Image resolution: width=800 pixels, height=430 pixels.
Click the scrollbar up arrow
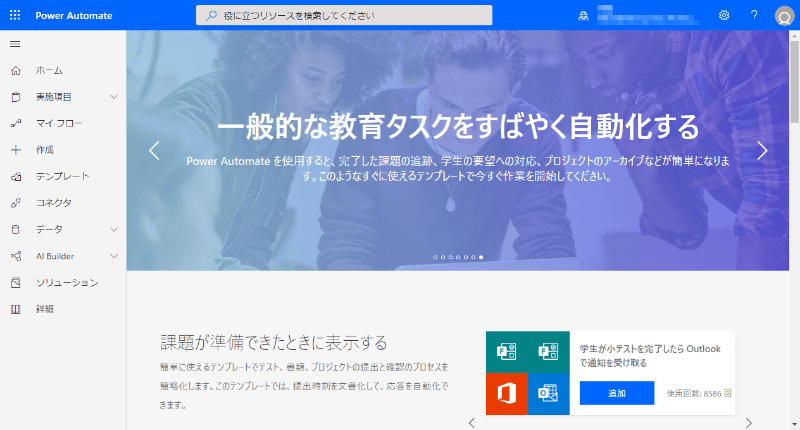click(x=794, y=36)
